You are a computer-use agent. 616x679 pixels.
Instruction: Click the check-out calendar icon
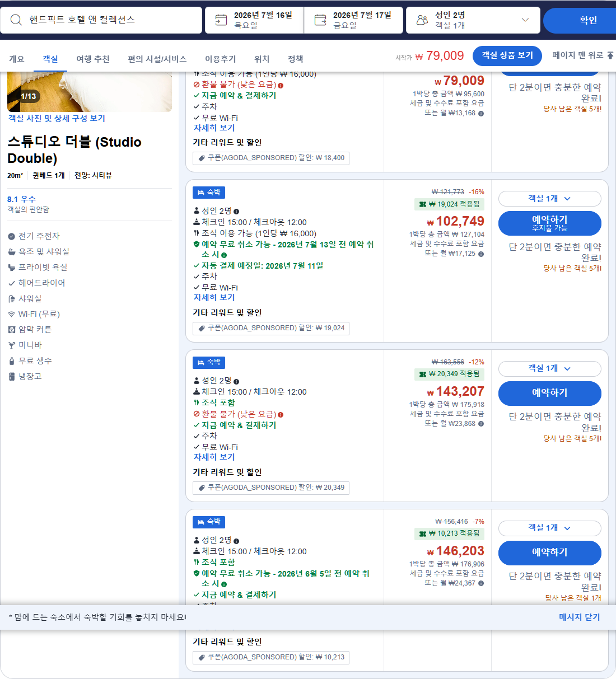click(320, 20)
